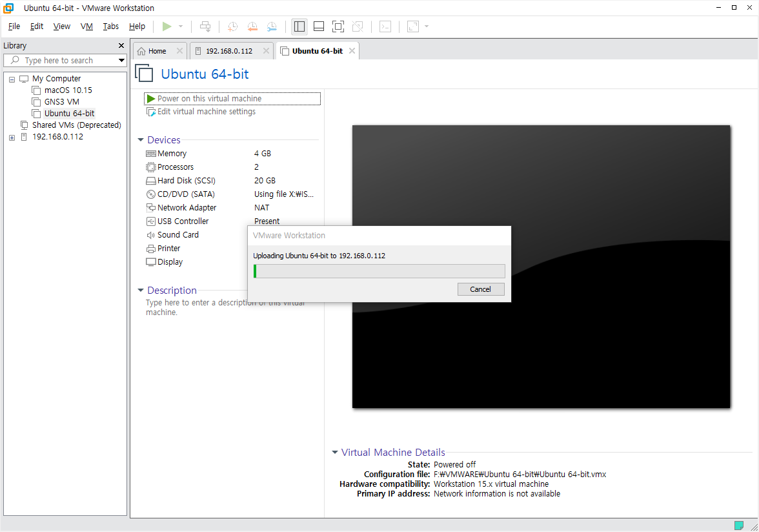Click the stretch guest toolbar icon
Screen dimensions: 759x532
click(413, 26)
